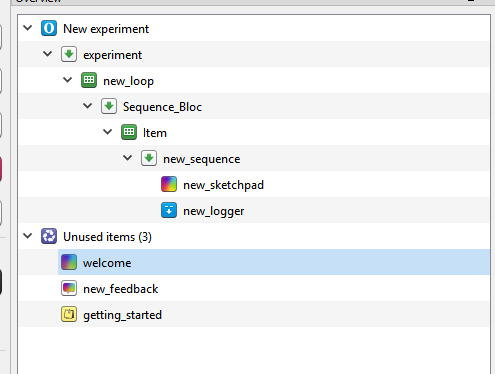Collapse the Unused items node
The image size is (495, 374).
tap(28, 236)
